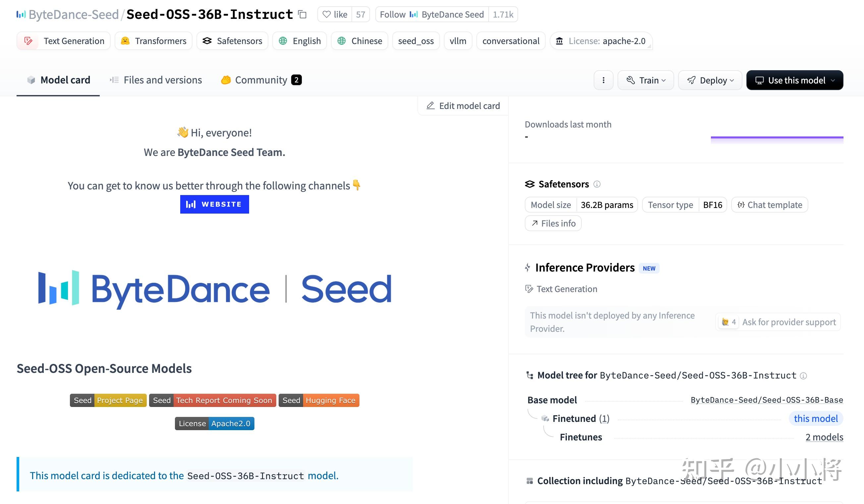Open the three-dot overflow menu
864x504 pixels.
[603, 80]
